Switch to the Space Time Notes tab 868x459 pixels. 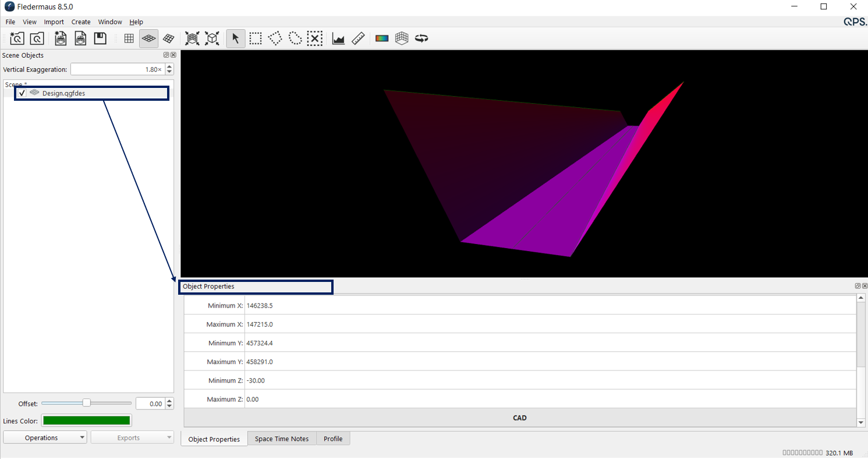click(x=282, y=439)
